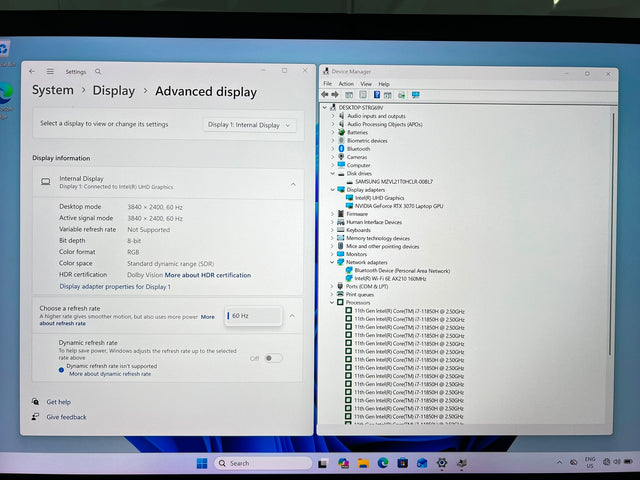Expand the Batteries tree node
This screenshot has height=480, width=640.
[333, 132]
